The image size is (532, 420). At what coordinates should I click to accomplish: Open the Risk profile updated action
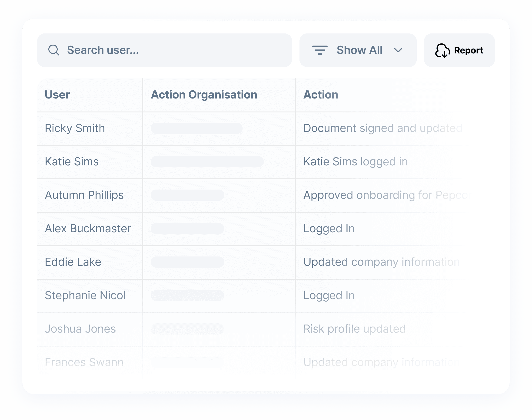(354, 329)
